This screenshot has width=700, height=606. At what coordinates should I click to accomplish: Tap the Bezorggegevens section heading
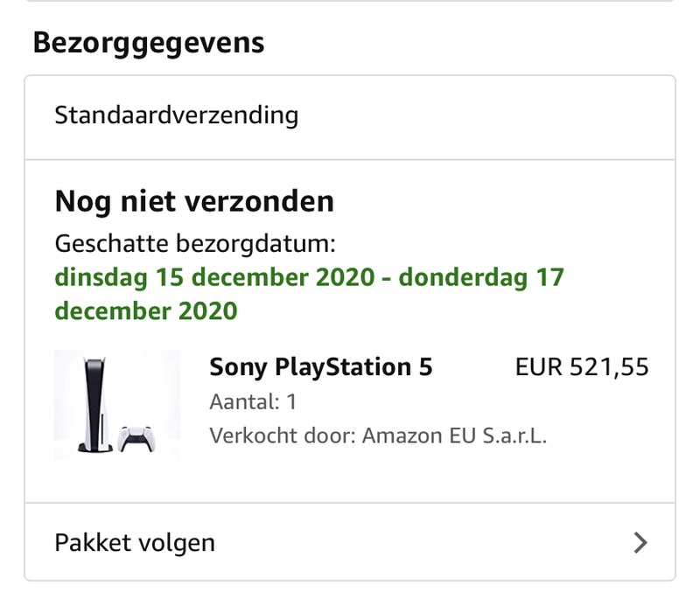coord(149,42)
